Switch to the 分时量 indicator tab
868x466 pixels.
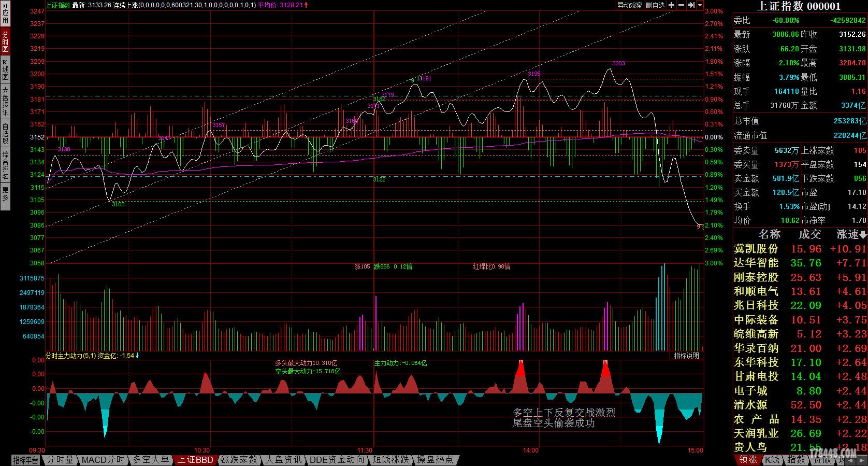[x=60, y=460]
